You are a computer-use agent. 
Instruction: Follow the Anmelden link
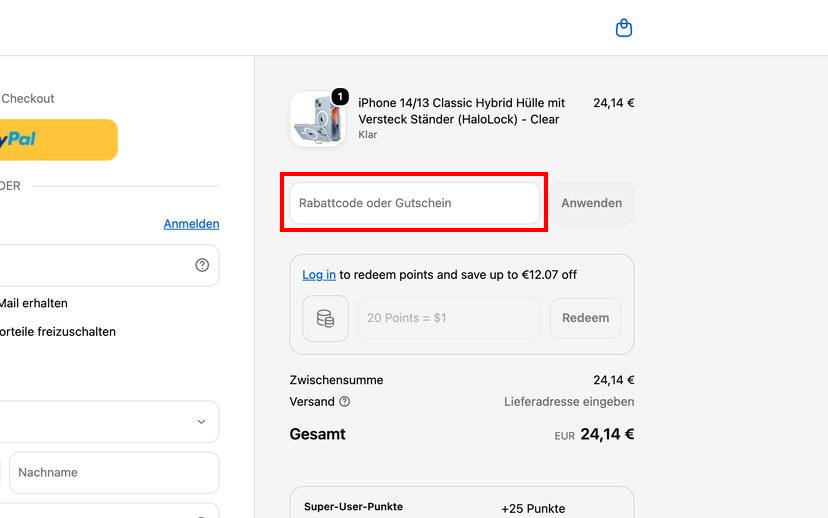(191, 224)
